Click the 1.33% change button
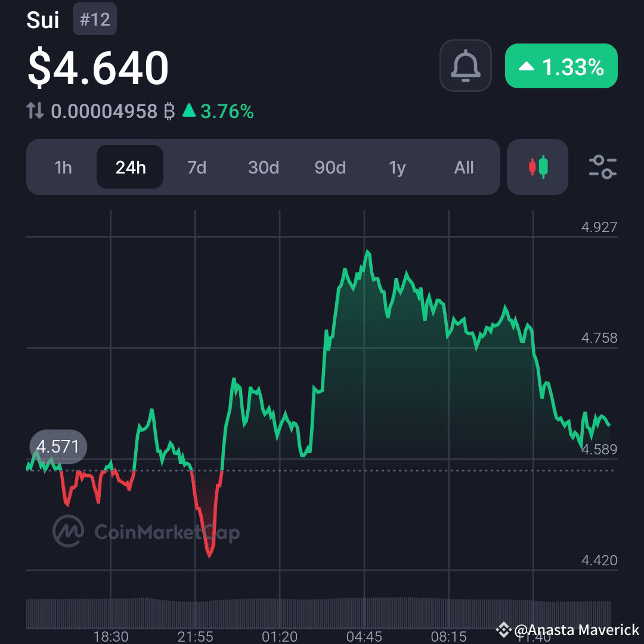This screenshot has width=644, height=644. (x=561, y=66)
